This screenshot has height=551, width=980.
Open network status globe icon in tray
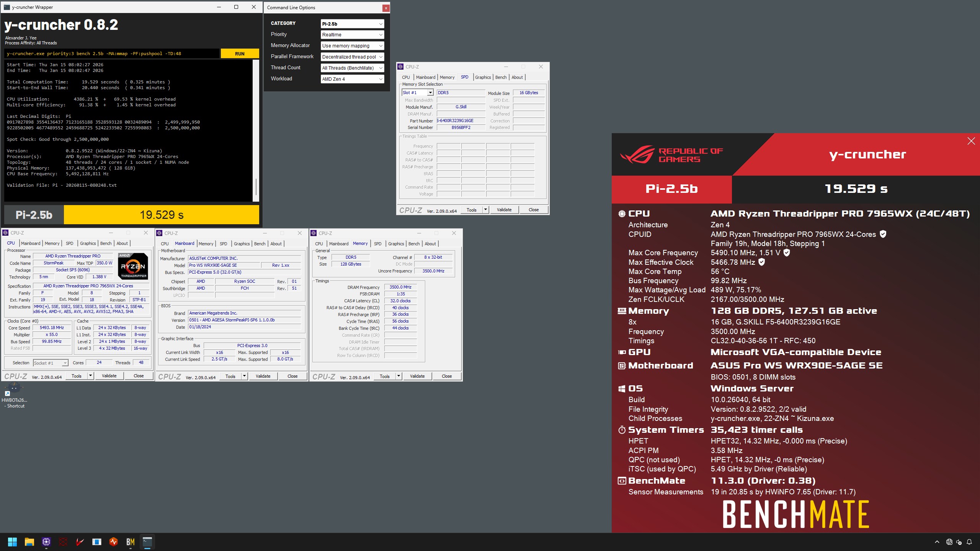click(x=949, y=542)
